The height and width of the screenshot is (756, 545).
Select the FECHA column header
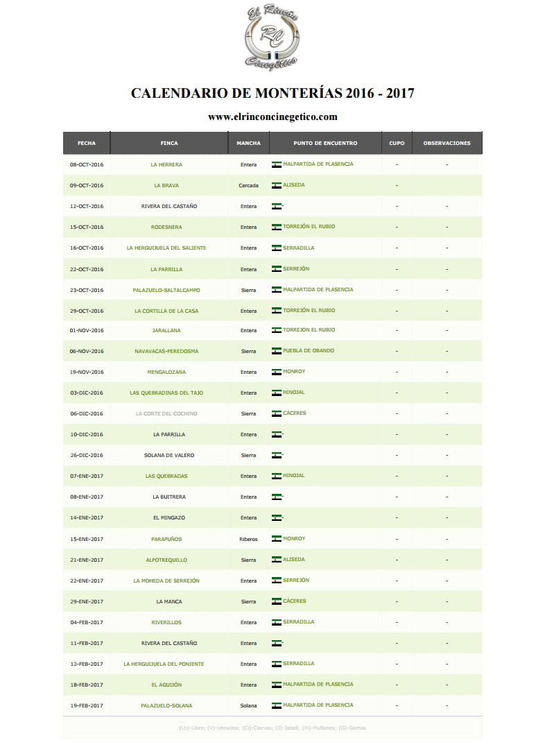(87, 143)
